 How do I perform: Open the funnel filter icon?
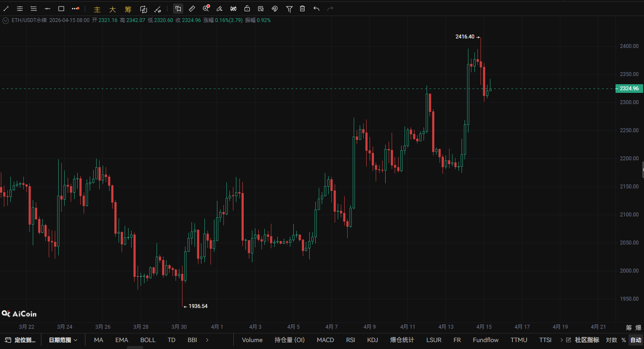coord(289,9)
